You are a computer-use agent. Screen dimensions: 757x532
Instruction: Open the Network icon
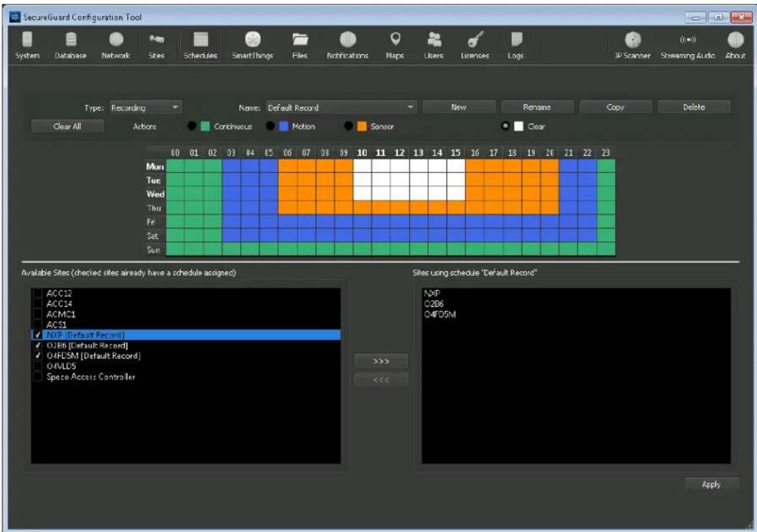[116, 45]
